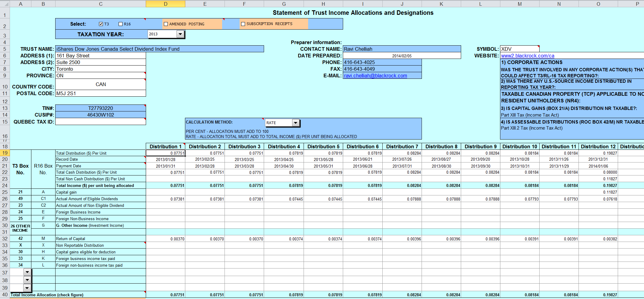The image size is (644, 299).
Task: Click the Statement of Trust Income title
Action: tap(353, 13)
